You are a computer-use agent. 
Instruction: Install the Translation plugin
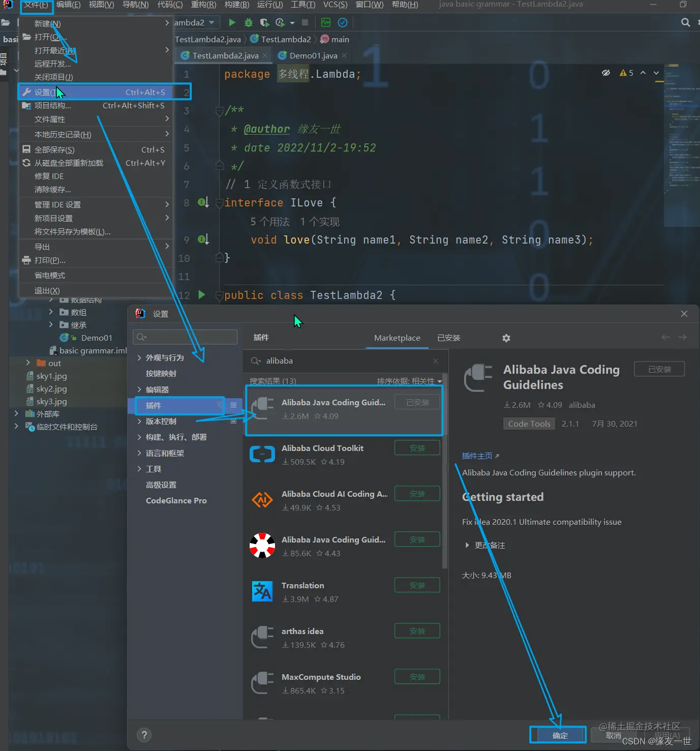(417, 585)
